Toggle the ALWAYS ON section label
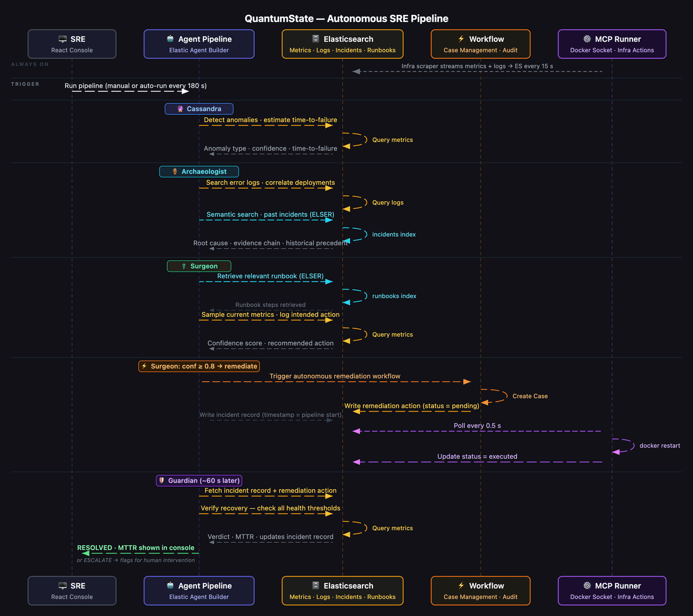This screenshot has width=693, height=616. click(30, 64)
